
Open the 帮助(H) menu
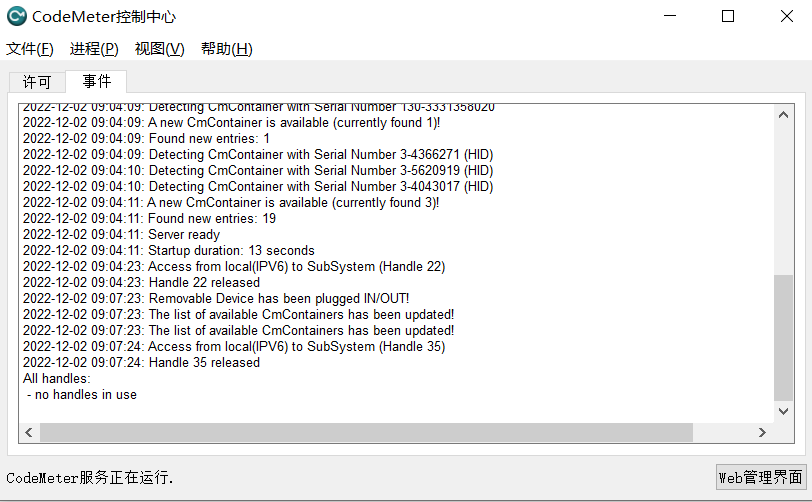pyautogui.click(x=227, y=49)
